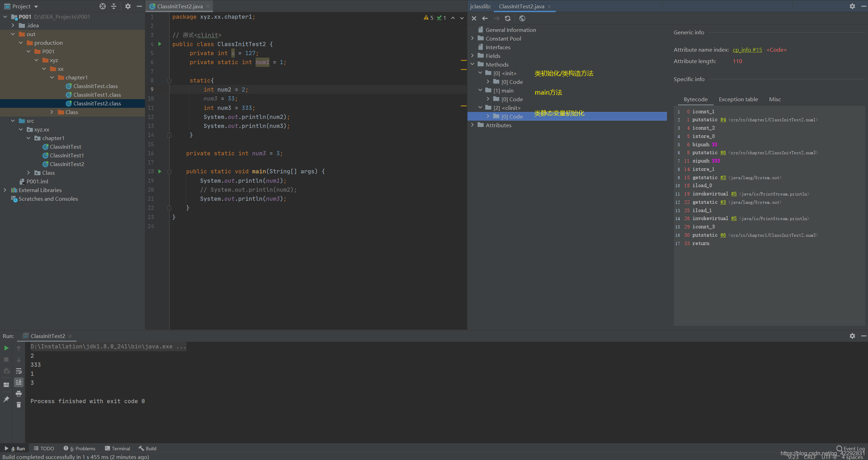
Task: Toggle scroll to end in Run console
Action: (x=19, y=382)
